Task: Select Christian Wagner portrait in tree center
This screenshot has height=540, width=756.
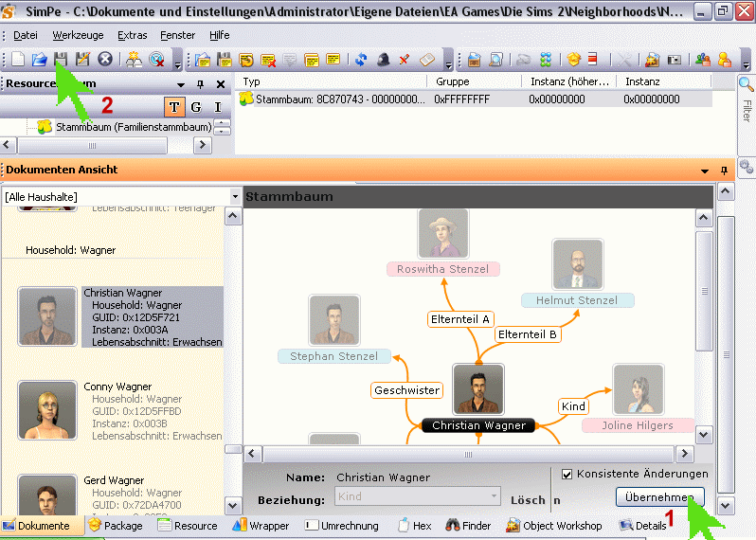Action: [477, 388]
